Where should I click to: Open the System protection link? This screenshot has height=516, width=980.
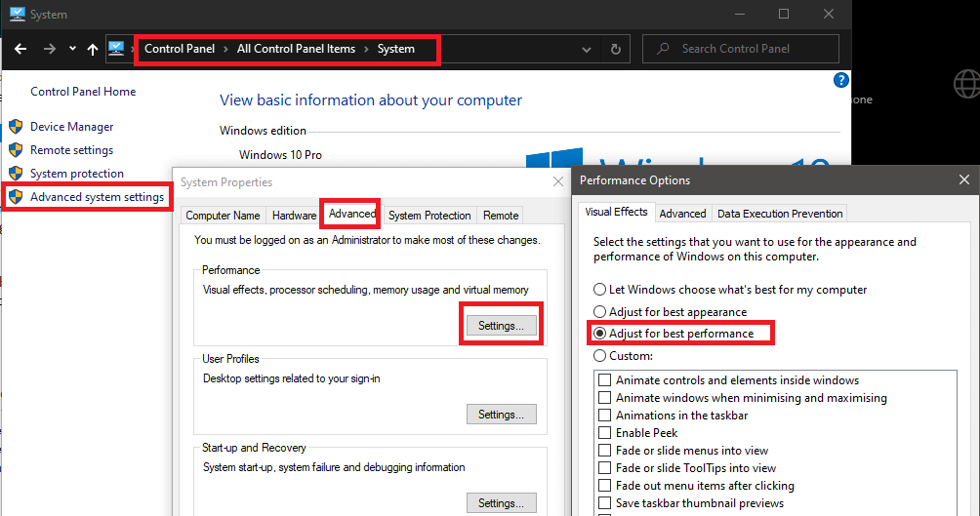tap(77, 173)
